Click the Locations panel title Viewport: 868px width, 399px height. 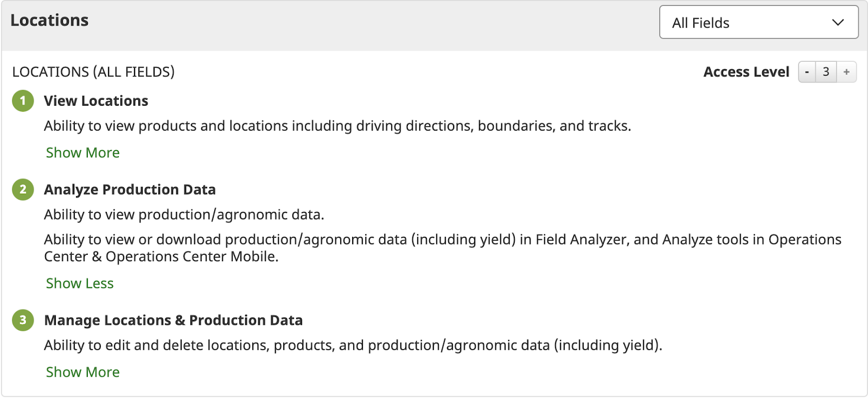49,21
